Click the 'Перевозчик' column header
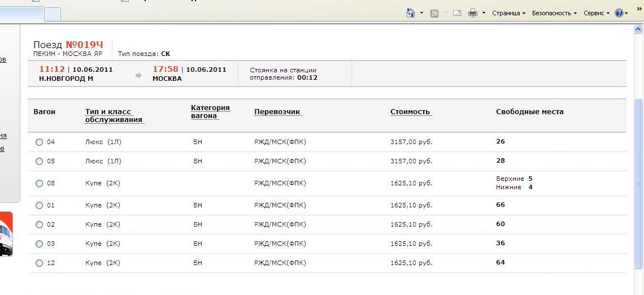 pyautogui.click(x=277, y=112)
